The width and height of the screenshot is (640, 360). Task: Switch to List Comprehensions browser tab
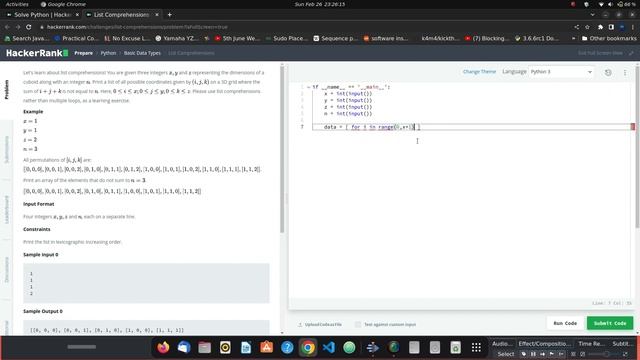click(x=121, y=15)
